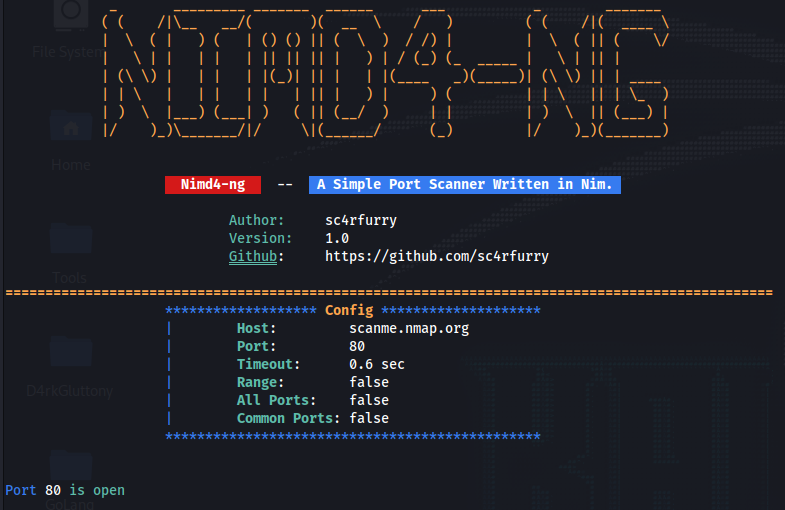Click the orange Config heading
The height and width of the screenshot is (510, 785).
point(349,310)
